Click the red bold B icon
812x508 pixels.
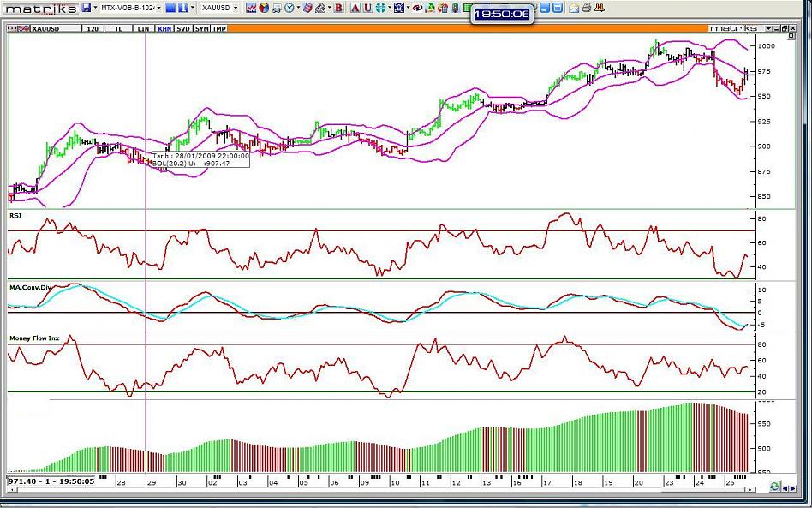pos(339,8)
